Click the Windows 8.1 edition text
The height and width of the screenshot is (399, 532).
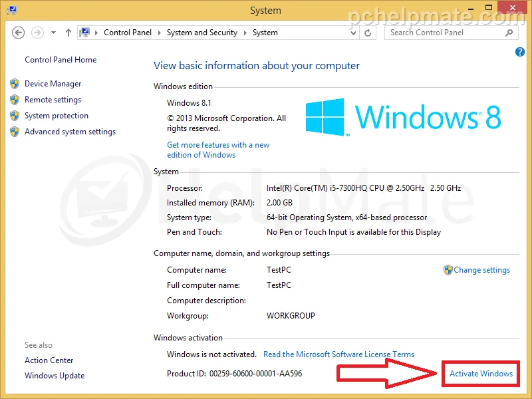[189, 103]
